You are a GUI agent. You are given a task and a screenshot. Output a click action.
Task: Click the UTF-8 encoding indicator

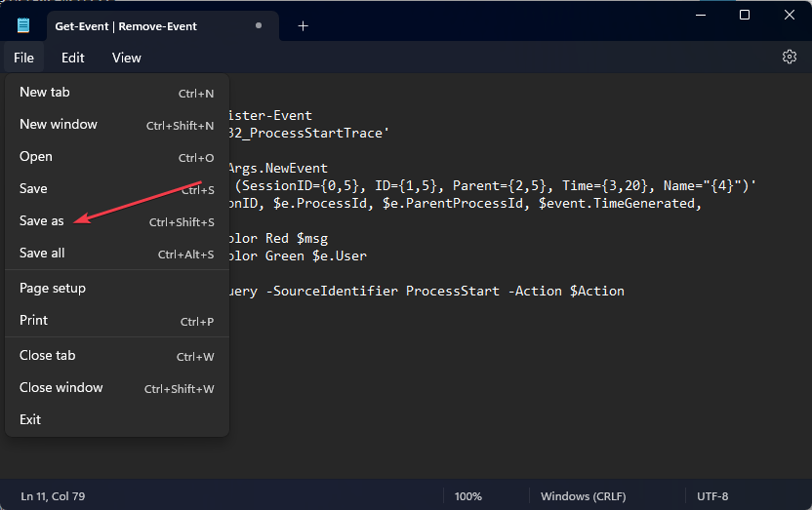(712, 496)
